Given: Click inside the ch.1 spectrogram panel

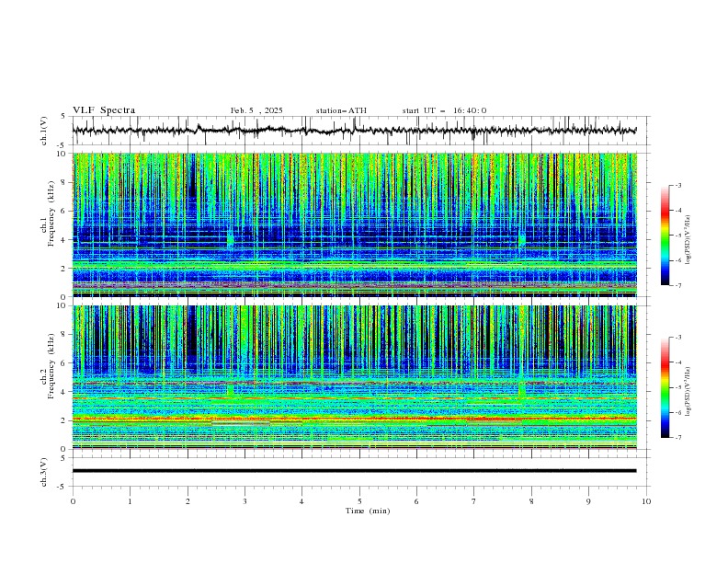Looking at the screenshot, I should pos(355,224).
